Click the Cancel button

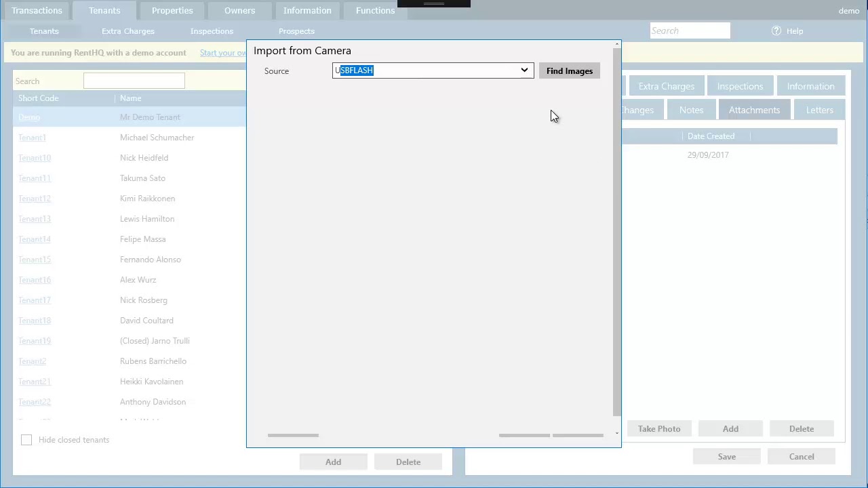[802, 457]
